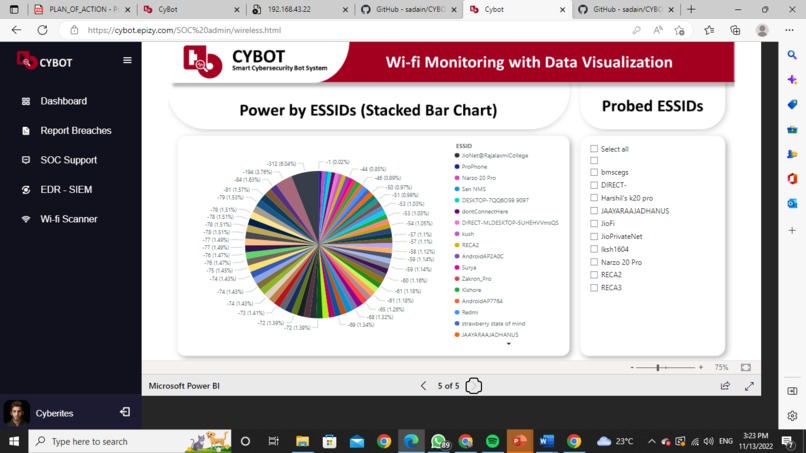Image resolution: width=806 pixels, height=453 pixels.
Task: Click the taskbar search box
Action: [130, 441]
